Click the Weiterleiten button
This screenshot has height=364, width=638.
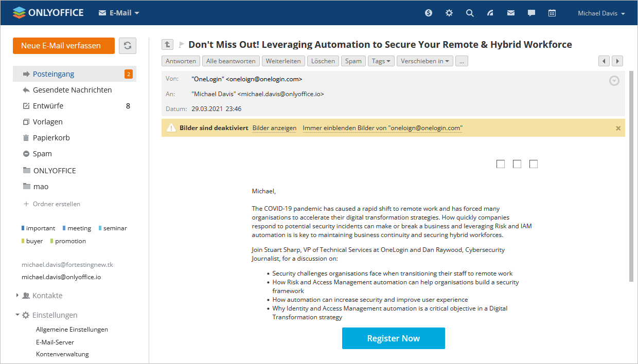[283, 61]
